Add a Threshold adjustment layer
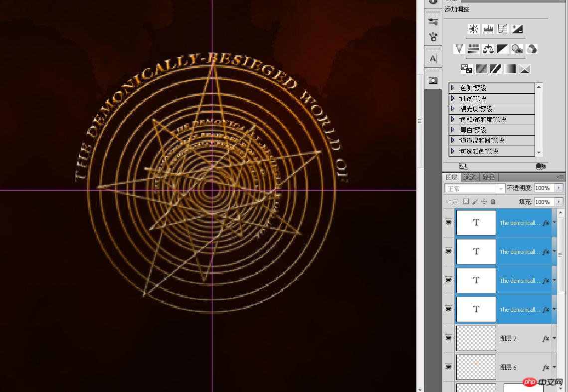This screenshot has height=392, width=568. tap(496, 69)
